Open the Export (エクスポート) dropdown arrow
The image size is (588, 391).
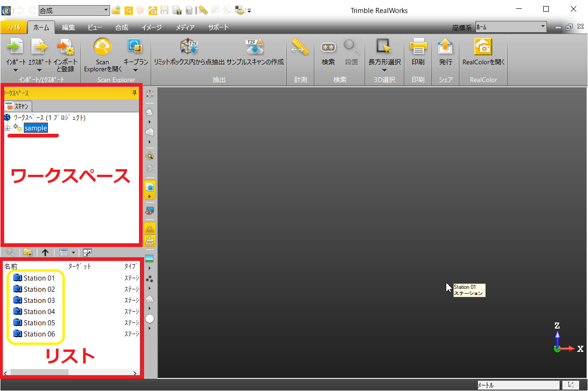pos(39,70)
